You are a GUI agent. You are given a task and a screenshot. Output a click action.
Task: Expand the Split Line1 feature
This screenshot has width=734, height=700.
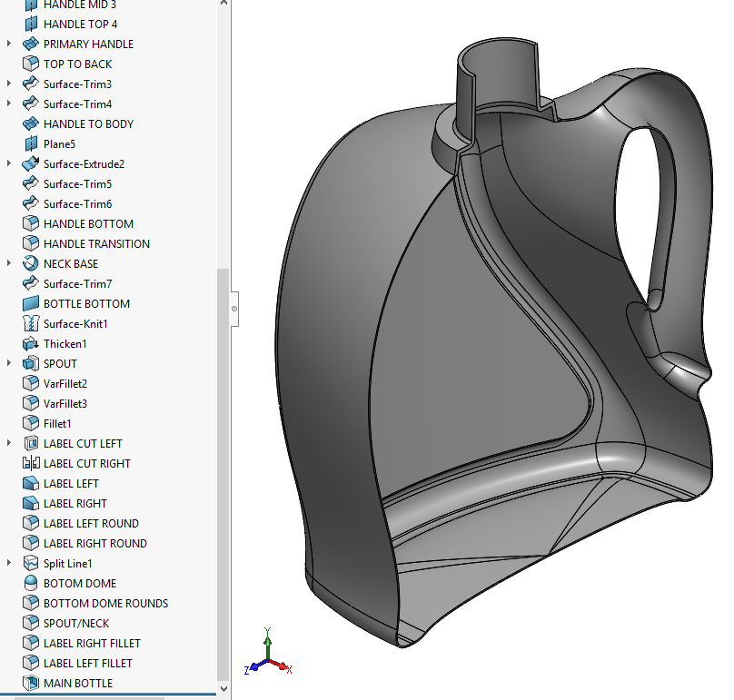click(x=9, y=563)
